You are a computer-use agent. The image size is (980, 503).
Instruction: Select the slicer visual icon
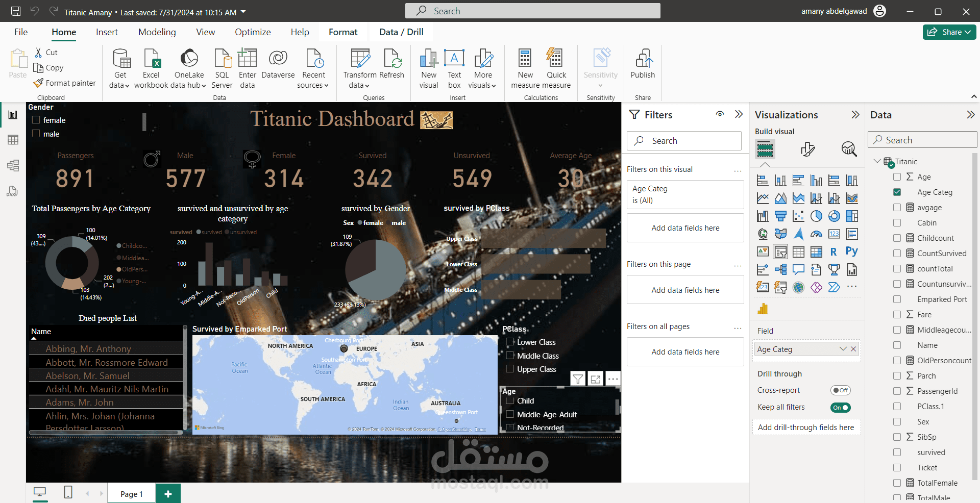pyautogui.click(x=780, y=251)
